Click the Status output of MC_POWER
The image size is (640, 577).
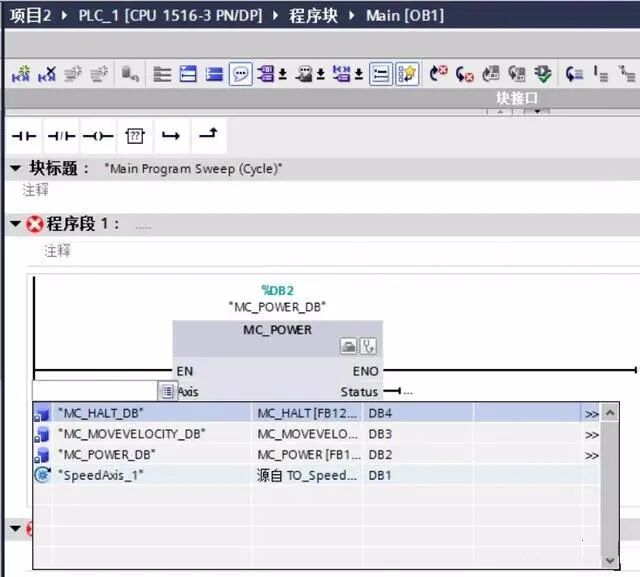(359, 392)
